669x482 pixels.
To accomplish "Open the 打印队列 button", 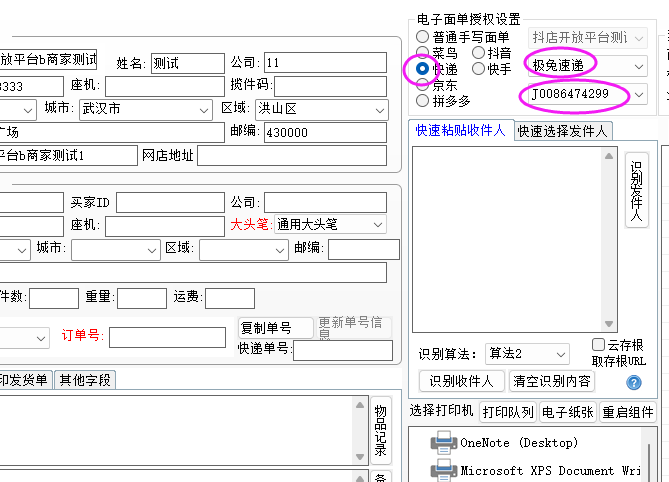I will coord(507,412).
